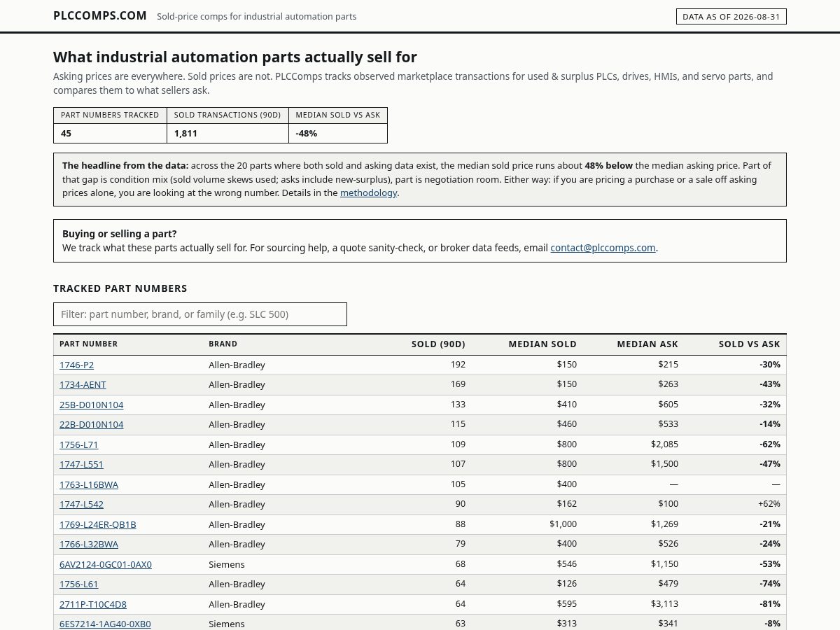Click the Siemens brand cell for 6AV2124-0GC01-0AX0
The image size is (840, 630).
point(227,564)
